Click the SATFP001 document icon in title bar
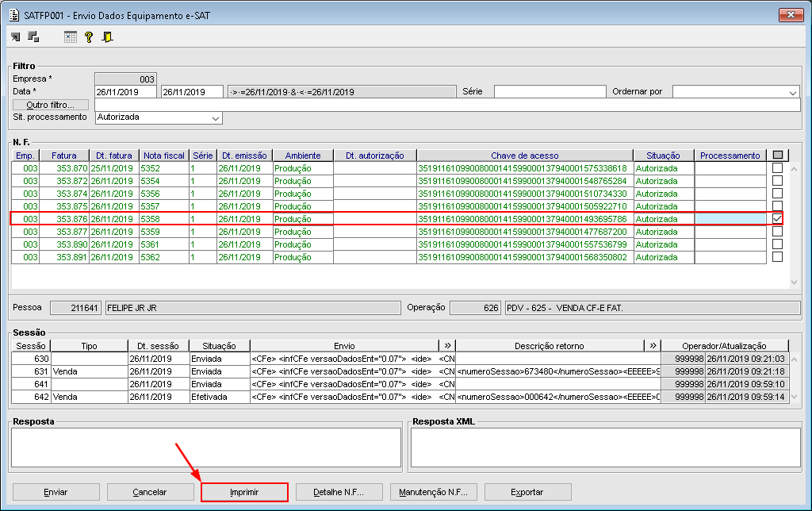Image resolution: width=812 pixels, height=511 pixels. pos(14,15)
